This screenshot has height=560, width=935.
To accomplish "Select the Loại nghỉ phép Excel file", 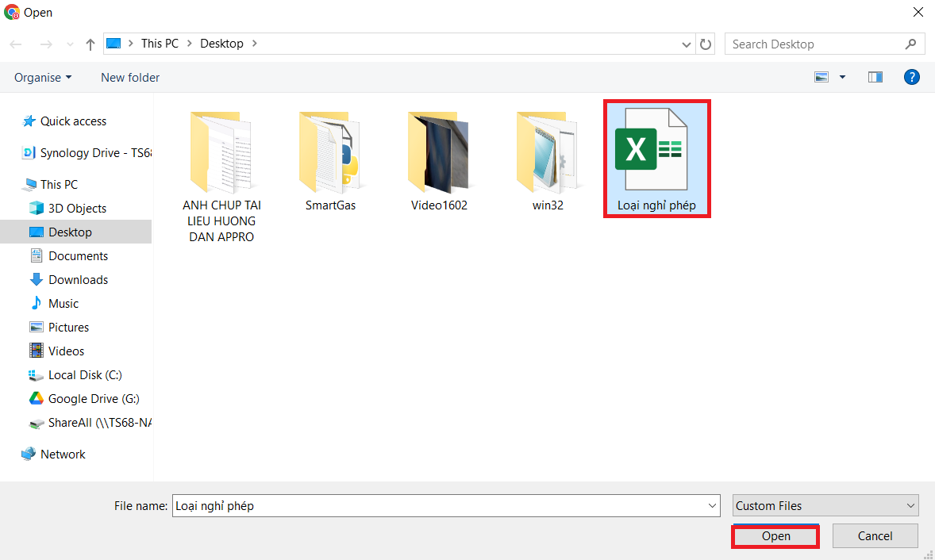I will pyautogui.click(x=656, y=159).
